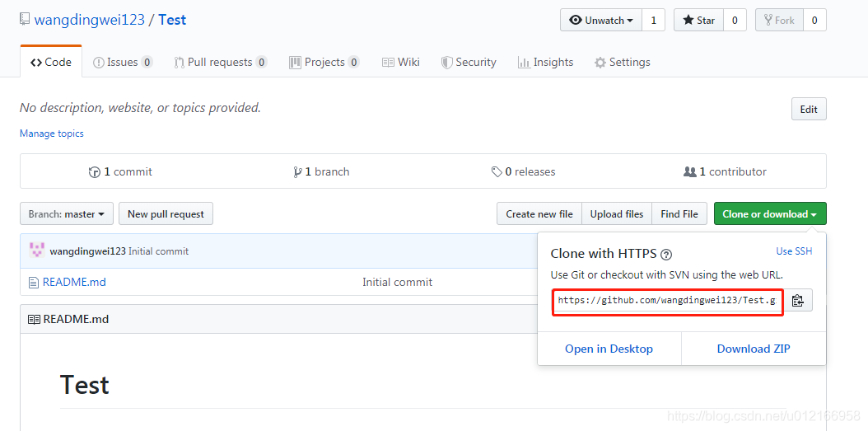View the 1 contributor page
868x431 pixels.
726,171
